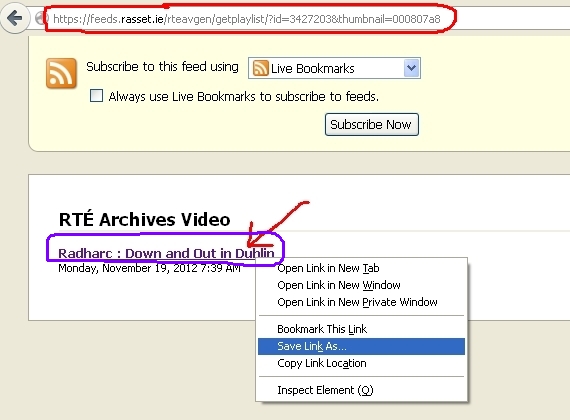Open the Radharc: Down and Out in Dublin link
Image resolution: width=570 pixels, height=420 pixels.
pyautogui.click(x=166, y=253)
